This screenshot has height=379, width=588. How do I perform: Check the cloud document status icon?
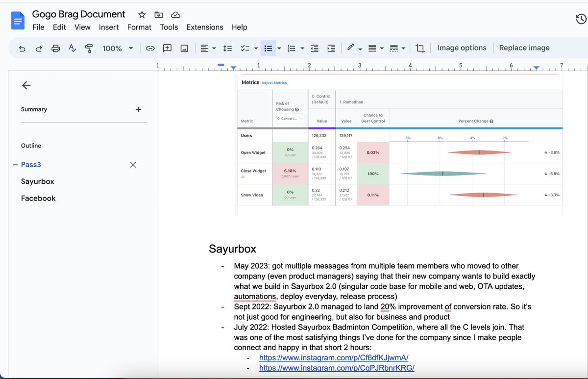click(x=175, y=15)
